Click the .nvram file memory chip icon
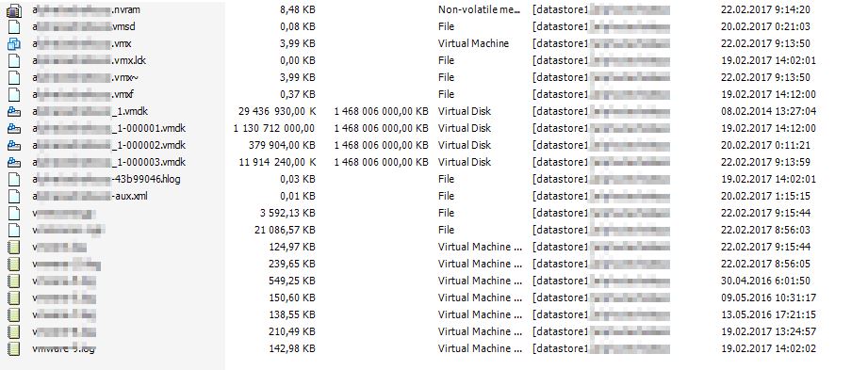This screenshot has height=370, width=868. (x=14, y=10)
